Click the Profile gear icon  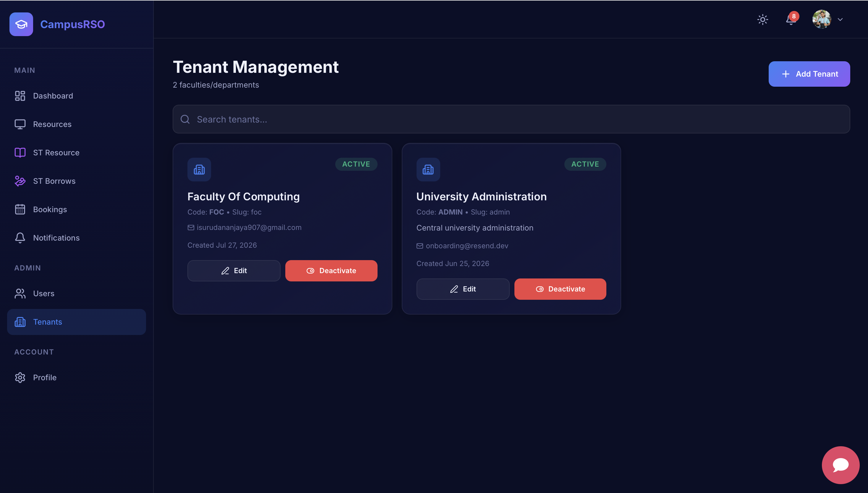pyautogui.click(x=20, y=378)
